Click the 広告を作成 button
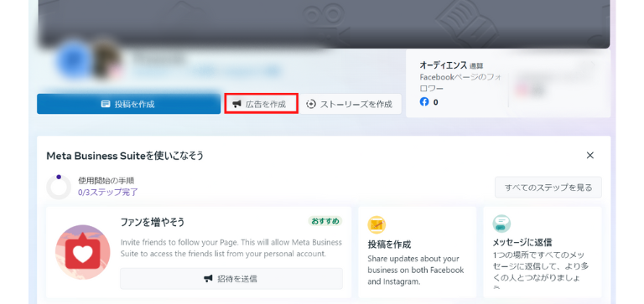 (x=262, y=104)
